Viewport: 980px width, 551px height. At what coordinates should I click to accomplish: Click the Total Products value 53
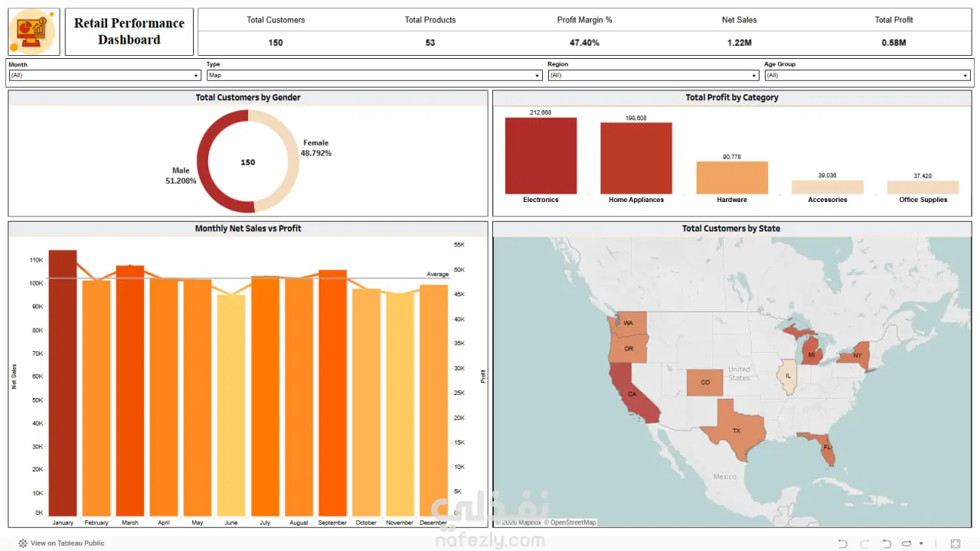click(x=430, y=43)
